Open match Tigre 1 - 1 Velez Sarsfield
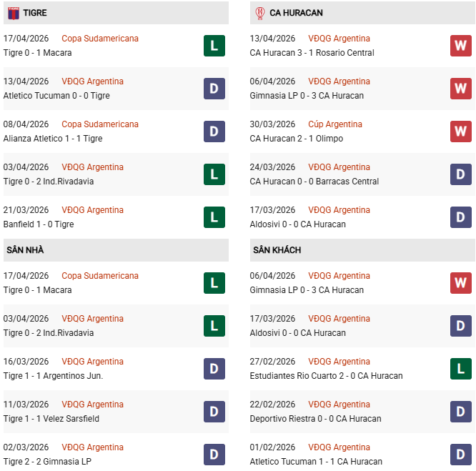The height and width of the screenshot is (471, 476). 51,419
